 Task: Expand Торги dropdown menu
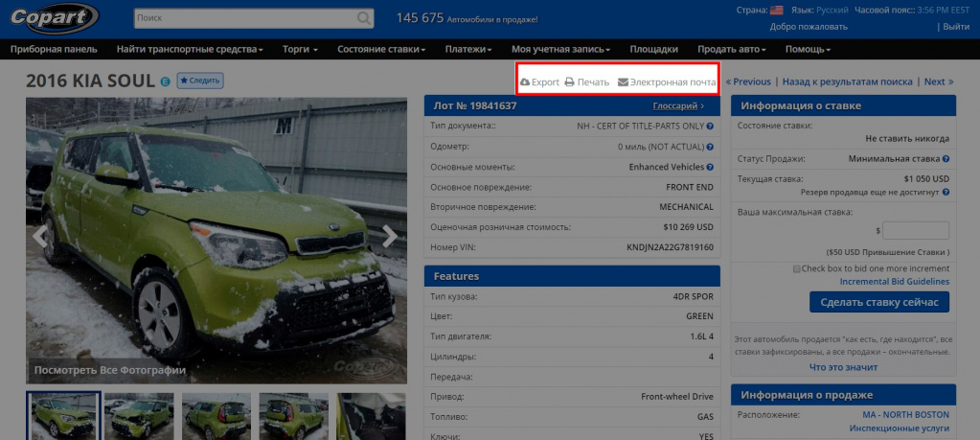pos(300,49)
